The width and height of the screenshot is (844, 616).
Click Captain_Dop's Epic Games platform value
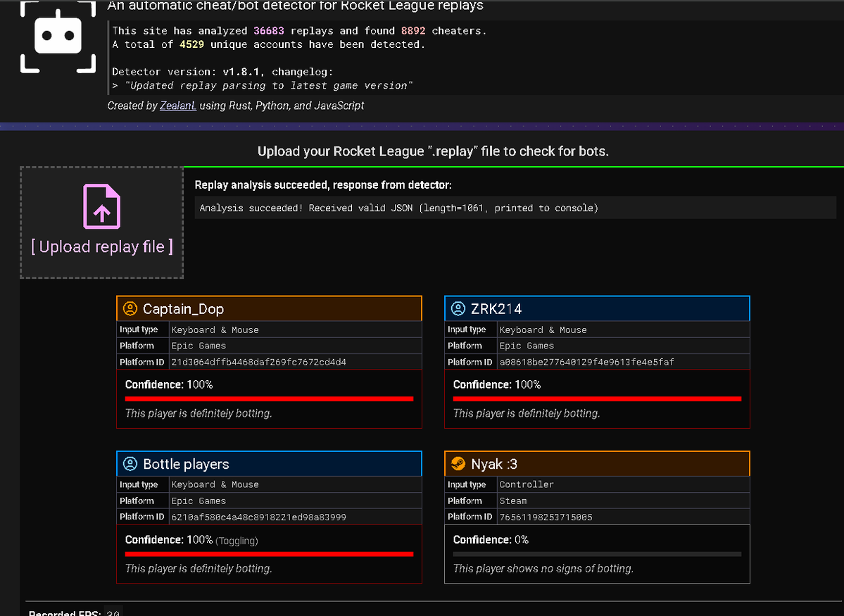[x=199, y=346]
